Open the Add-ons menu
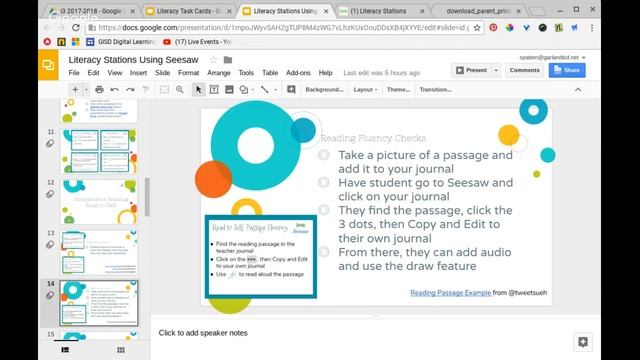 (298, 73)
